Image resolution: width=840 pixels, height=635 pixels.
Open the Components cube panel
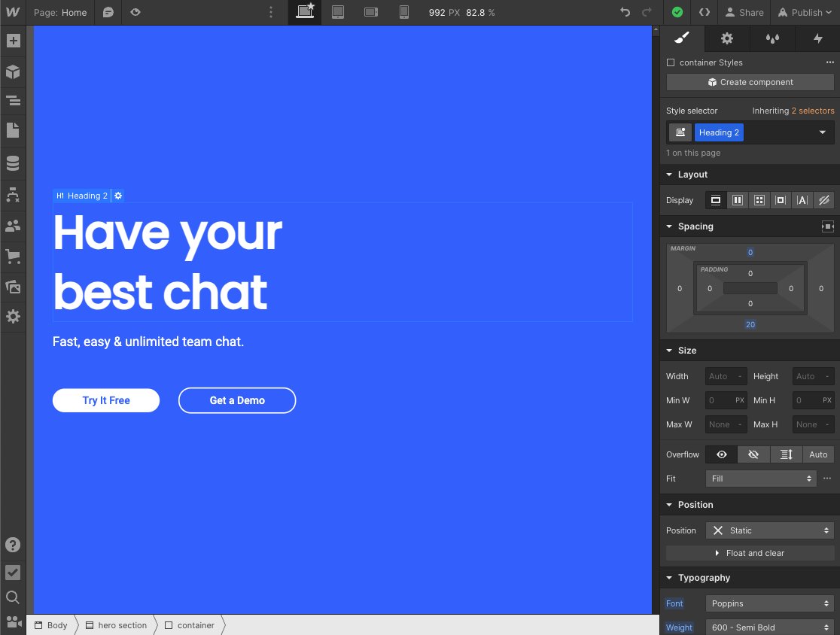click(13, 71)
